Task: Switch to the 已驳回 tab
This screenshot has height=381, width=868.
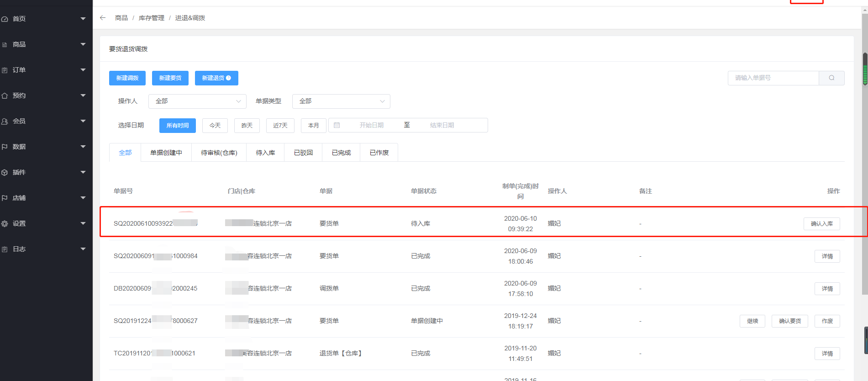Action: click(303, 153)
